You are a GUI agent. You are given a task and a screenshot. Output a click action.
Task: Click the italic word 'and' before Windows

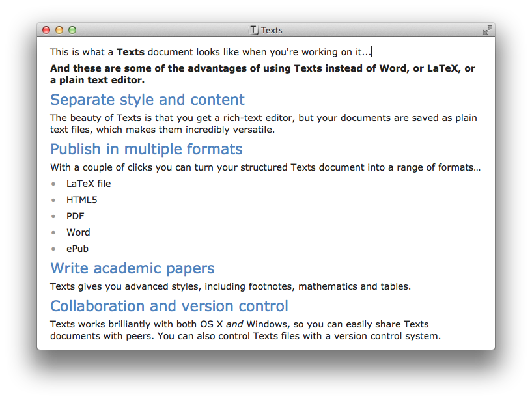click(x=234, y=324)
